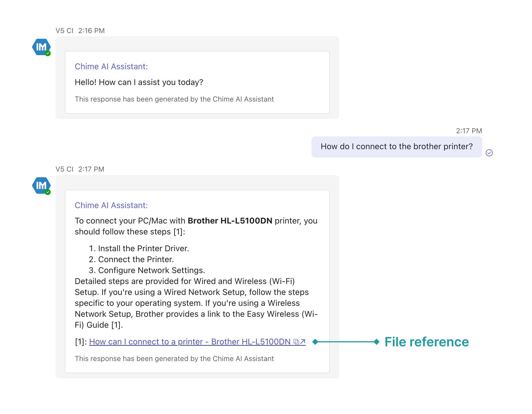
Task: Click 'Hello! How can I assist you today?' text
Action: [139, 82]
